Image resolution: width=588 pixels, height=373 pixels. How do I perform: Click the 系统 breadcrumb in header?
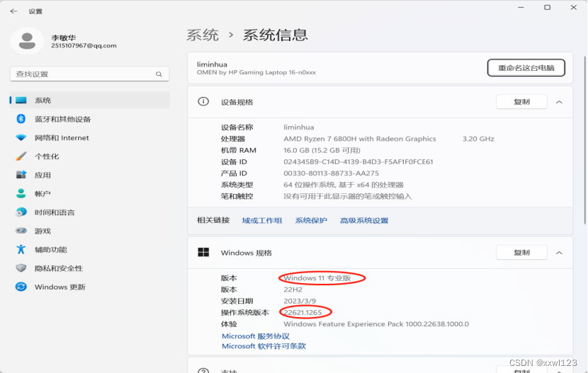point(203,35)
